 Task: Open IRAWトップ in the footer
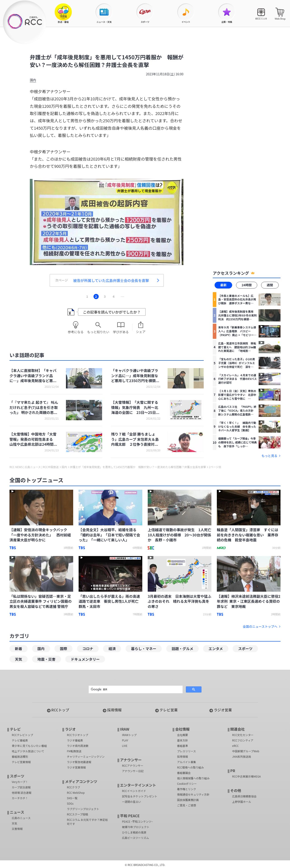[129, 735]
